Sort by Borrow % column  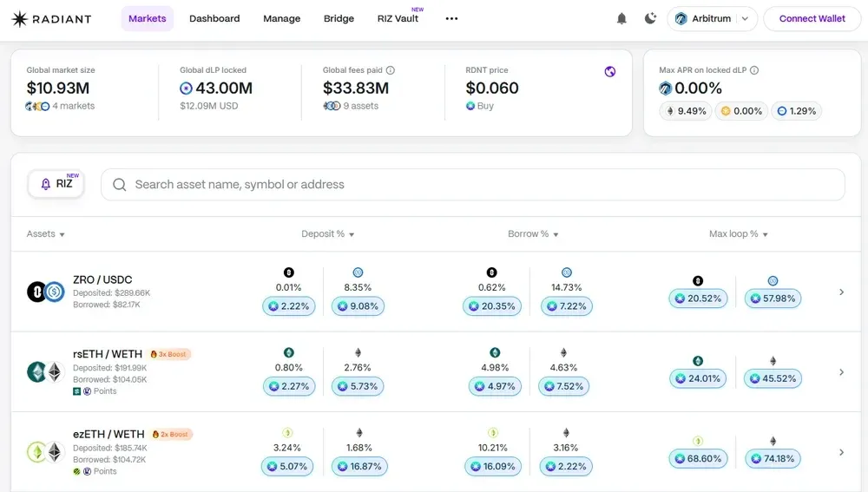[533, 234]
